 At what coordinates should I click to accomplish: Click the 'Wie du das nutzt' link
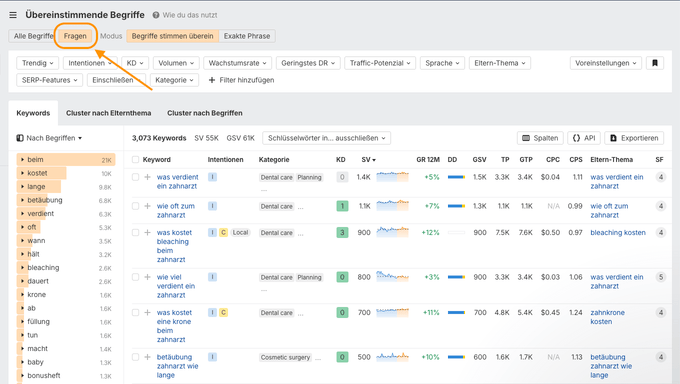[x=190, y=15]
